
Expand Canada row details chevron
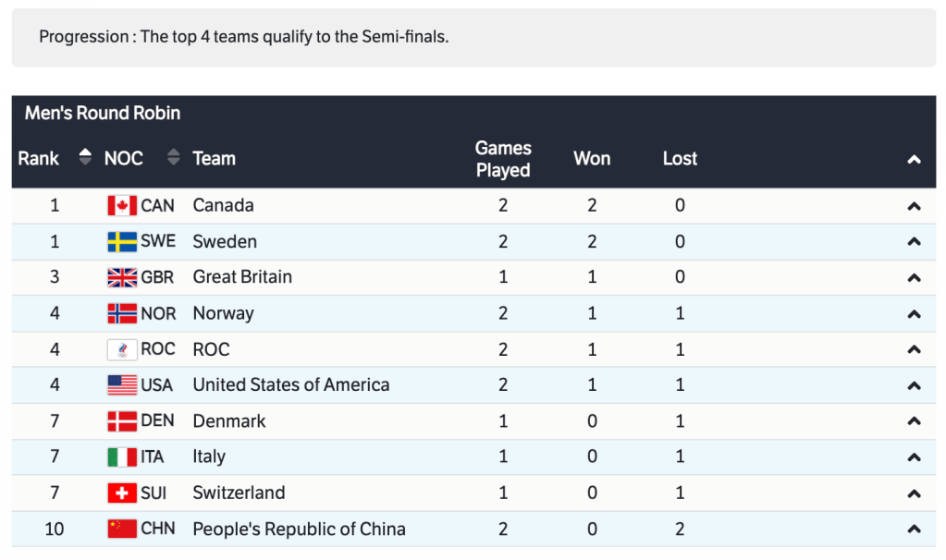point(914,206)
